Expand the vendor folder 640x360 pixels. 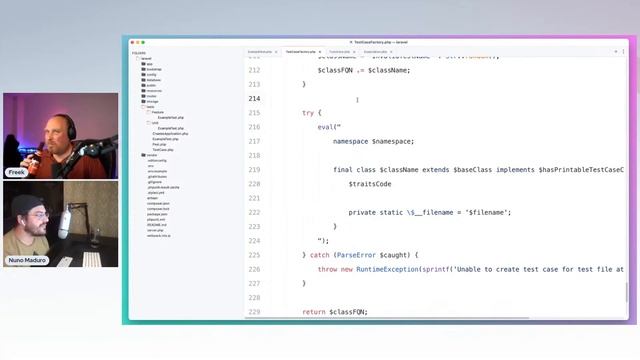click(149, 155)
